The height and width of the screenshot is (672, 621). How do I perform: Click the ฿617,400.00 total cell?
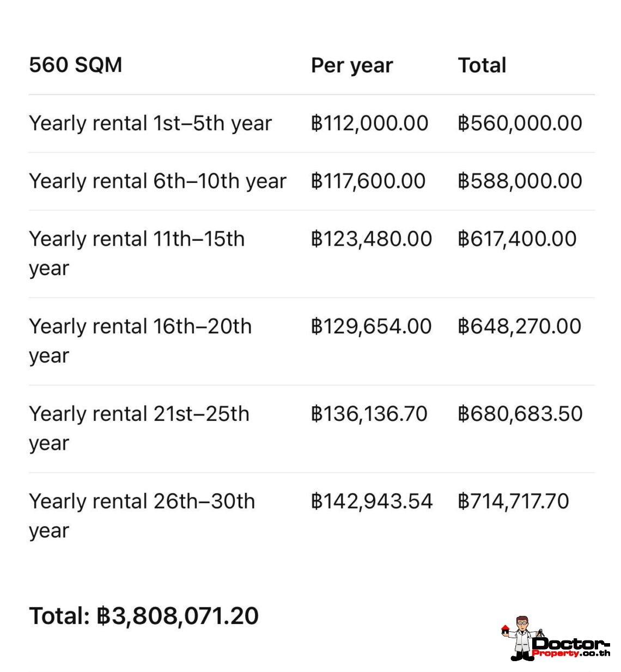click(x=517, y=239)
